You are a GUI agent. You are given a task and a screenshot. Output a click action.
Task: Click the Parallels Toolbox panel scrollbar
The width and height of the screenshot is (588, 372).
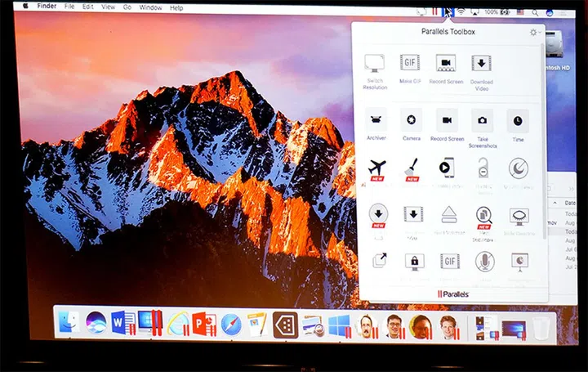(543, 141)
